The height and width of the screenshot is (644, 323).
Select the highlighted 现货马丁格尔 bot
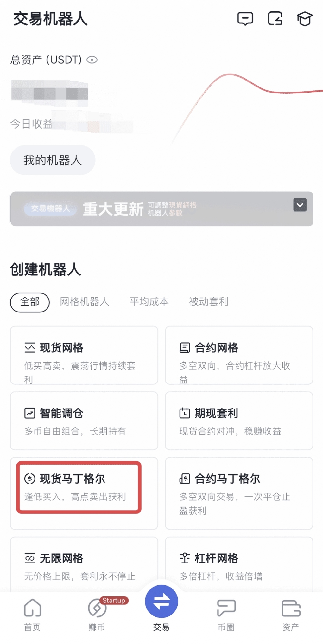[x=79, y=487]
